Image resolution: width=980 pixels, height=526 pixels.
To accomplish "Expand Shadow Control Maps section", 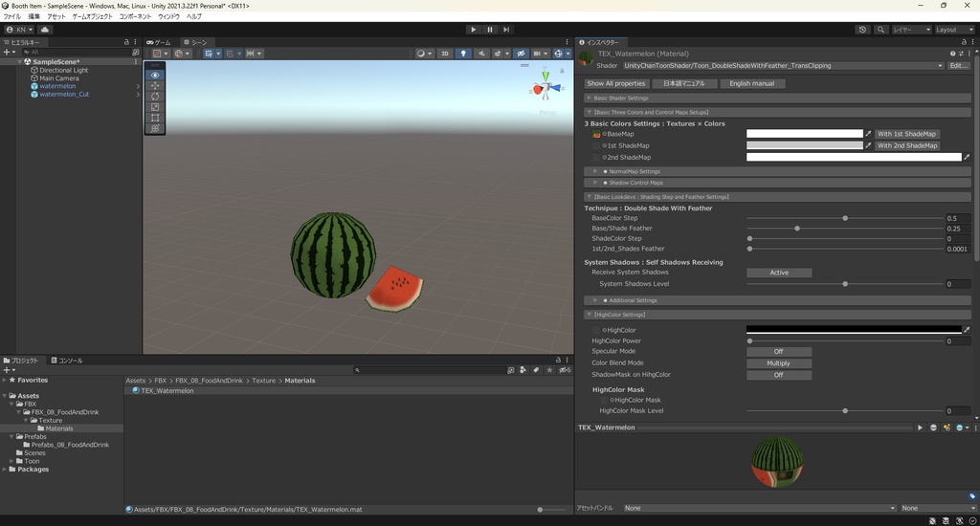I will (x=777, y=183).
